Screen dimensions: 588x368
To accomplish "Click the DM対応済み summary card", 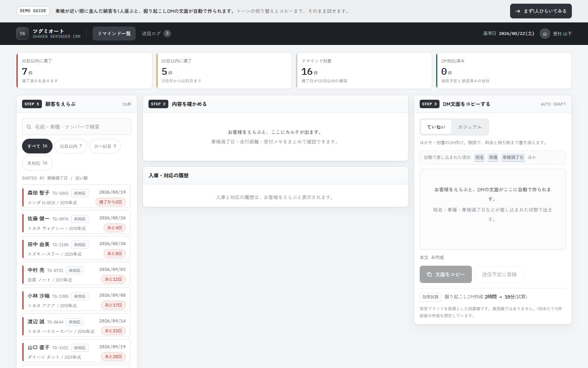I will pos(504,71).
